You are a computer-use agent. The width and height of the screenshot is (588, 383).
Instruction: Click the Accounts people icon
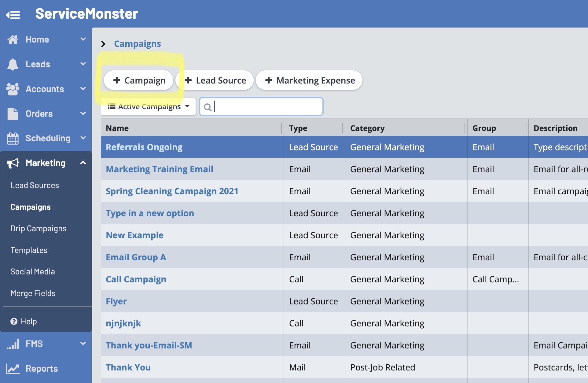pyautogui.click(x=13, y=89)
